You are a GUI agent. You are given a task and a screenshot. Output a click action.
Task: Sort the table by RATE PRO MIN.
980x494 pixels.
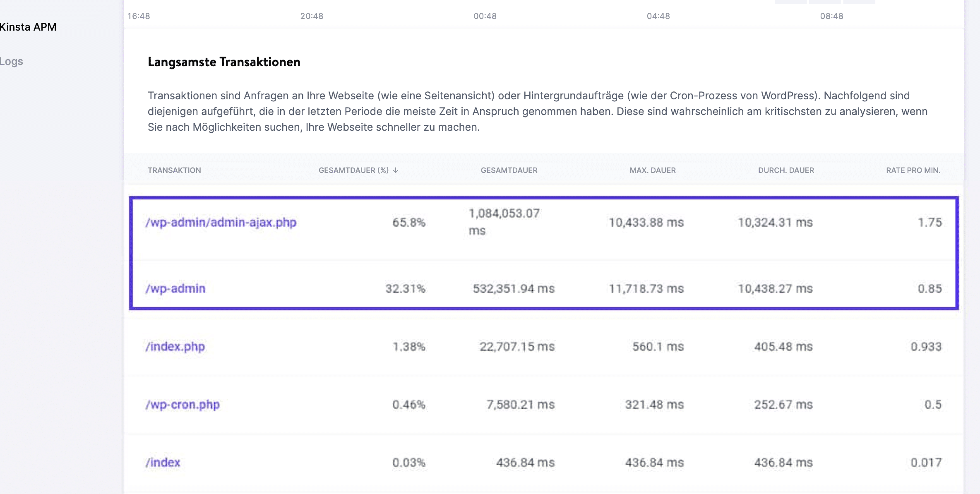click(913, 170)
